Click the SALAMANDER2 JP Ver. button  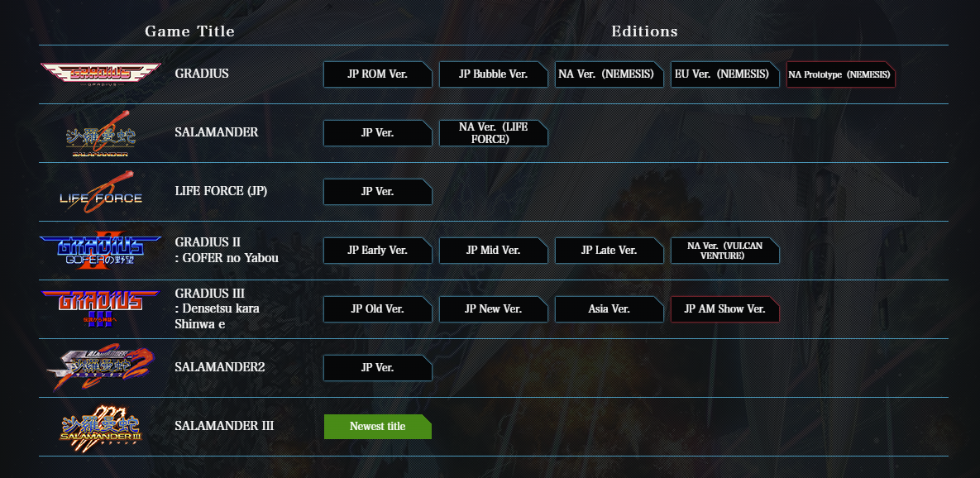coord(377,368)
